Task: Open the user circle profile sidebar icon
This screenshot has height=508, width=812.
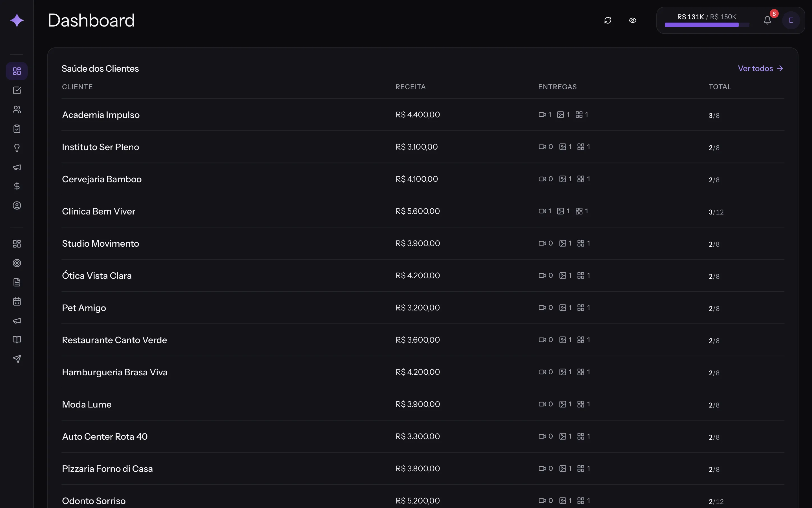Action: tap(17, 206)
